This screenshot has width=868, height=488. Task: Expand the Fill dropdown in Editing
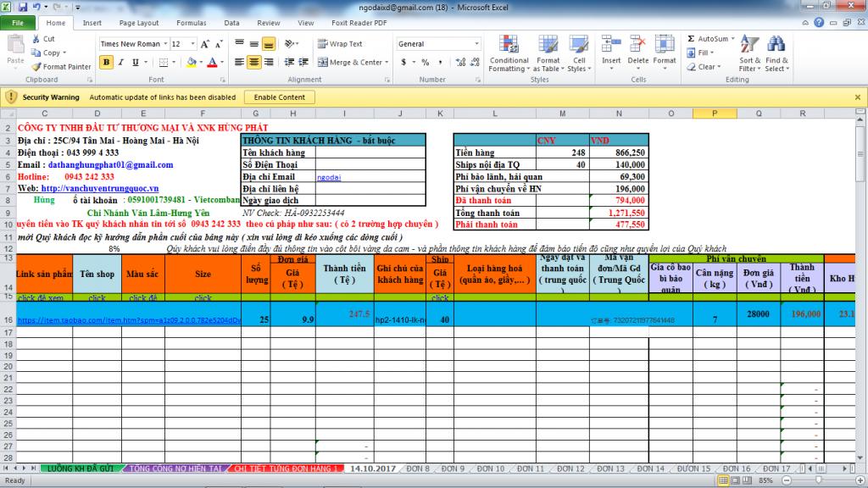712,53
